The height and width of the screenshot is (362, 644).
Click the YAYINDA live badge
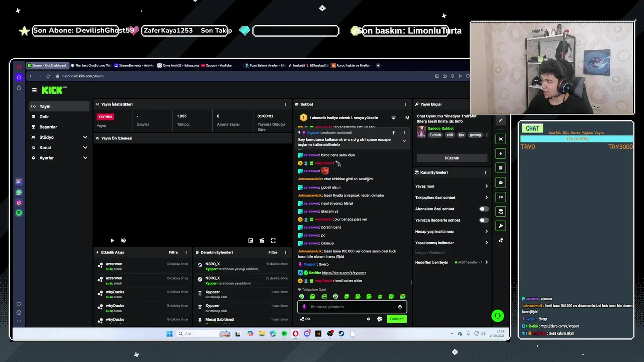pyautogui.click(x=105, y=117)
